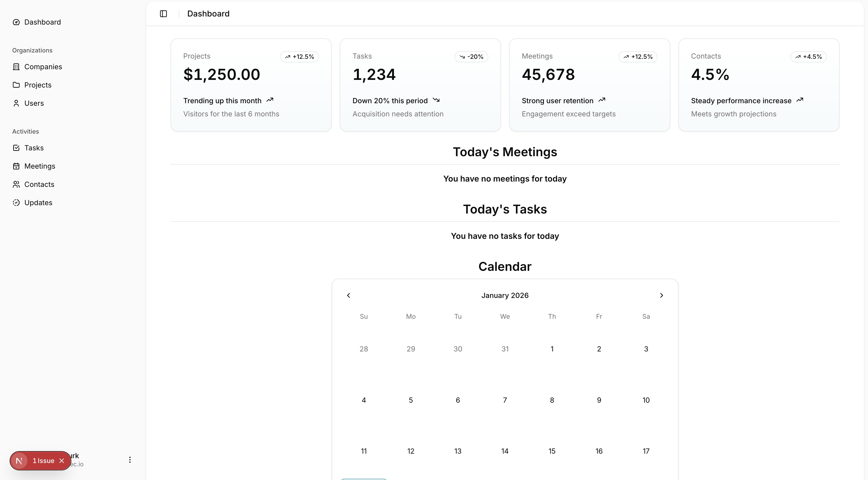Screen dimensions: 868x480
Task: Dismiss the 1 Issue badge
Action: pos(62,461)
